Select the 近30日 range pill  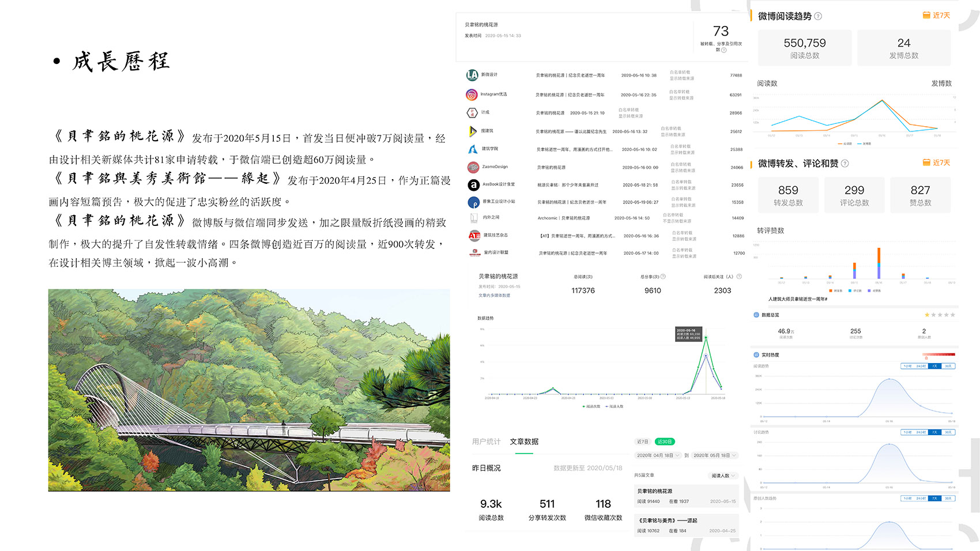click(665, 442)
